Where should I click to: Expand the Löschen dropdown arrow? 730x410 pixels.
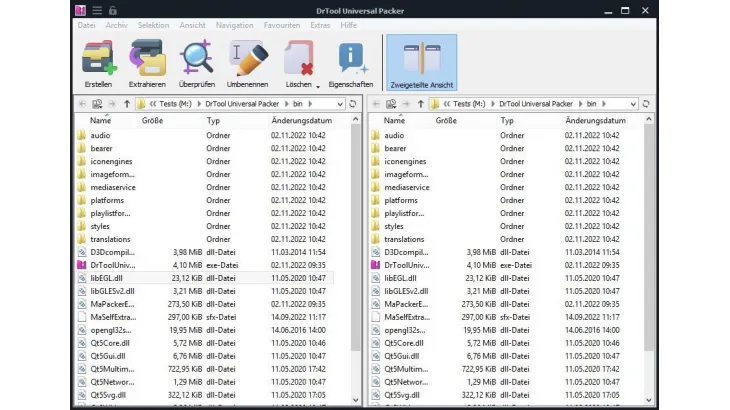(x=318, y=86)
